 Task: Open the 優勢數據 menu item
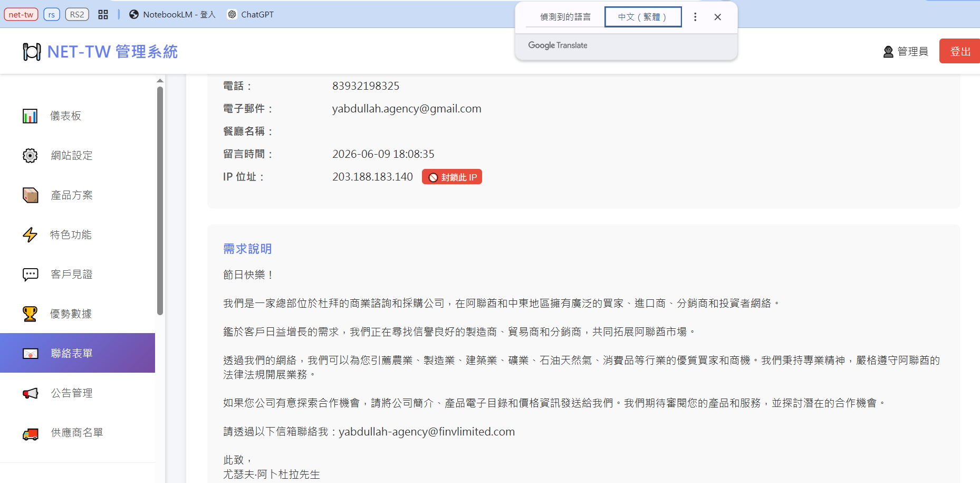point(78,314)
